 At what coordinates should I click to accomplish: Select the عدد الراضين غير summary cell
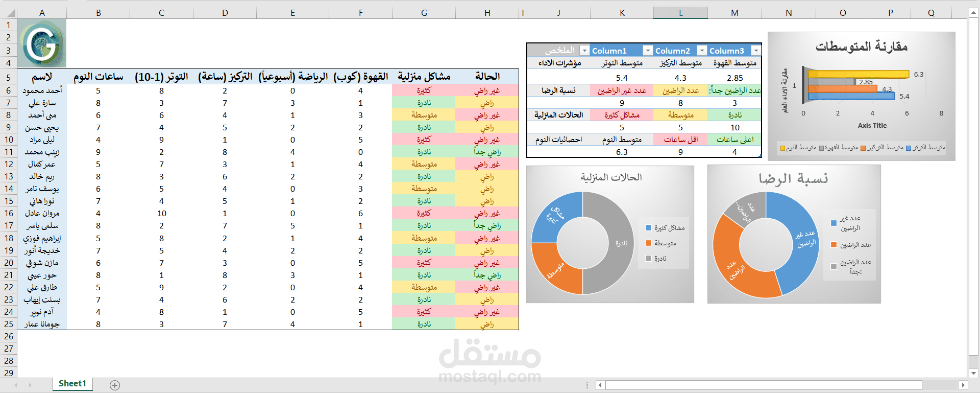click(x=622, y=90)
